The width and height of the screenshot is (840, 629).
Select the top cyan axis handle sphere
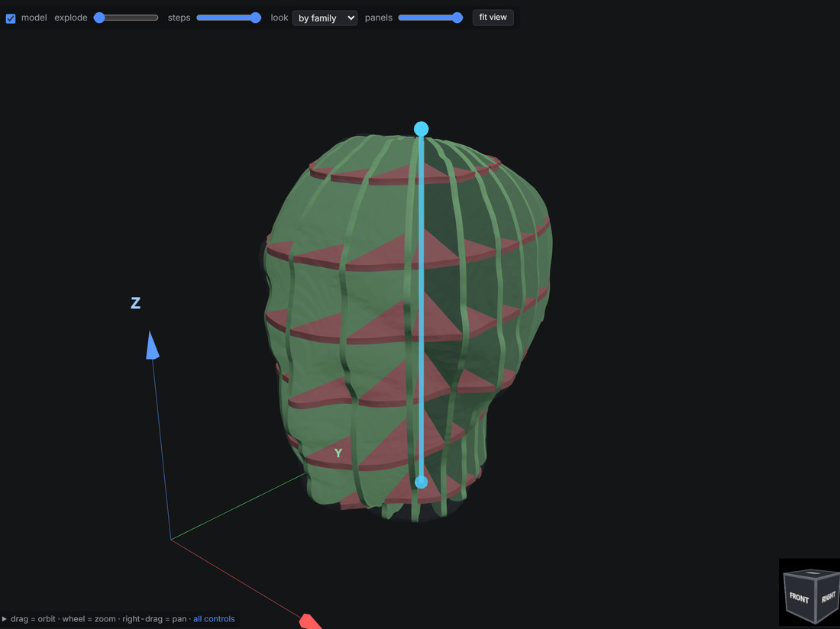421,129
